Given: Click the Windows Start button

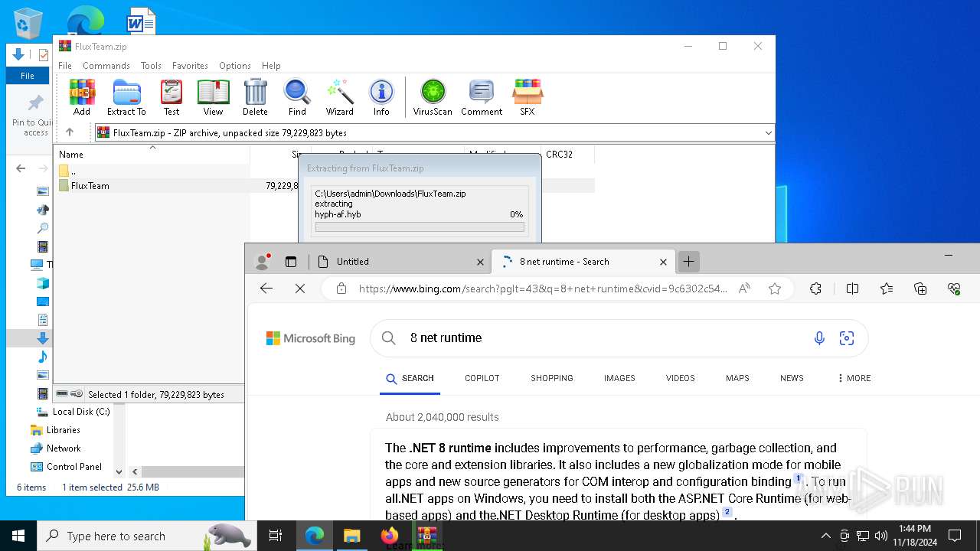Looking at the screenshot, I should pos(18,536).
